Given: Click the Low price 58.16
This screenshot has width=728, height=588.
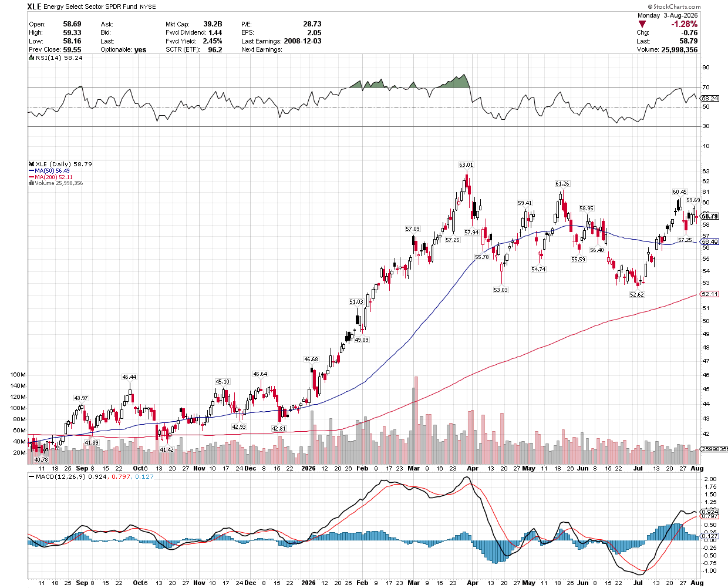Looking at the screenshot, I should tap(72, 41).
